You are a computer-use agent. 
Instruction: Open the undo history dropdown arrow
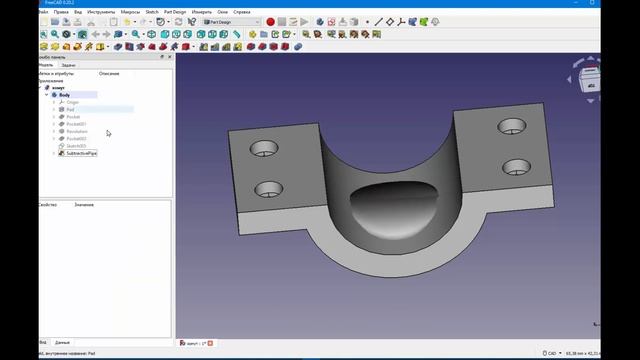coord(135,22)
